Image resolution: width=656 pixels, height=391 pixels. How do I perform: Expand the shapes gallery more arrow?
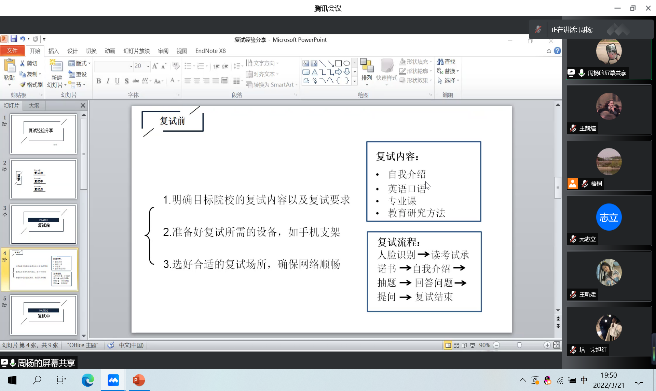coord(354,81)
